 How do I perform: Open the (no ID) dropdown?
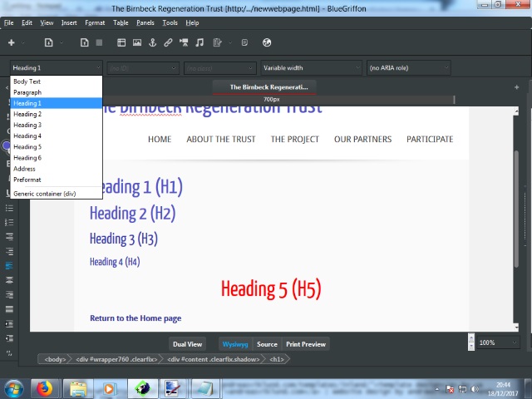click(143, 68)
